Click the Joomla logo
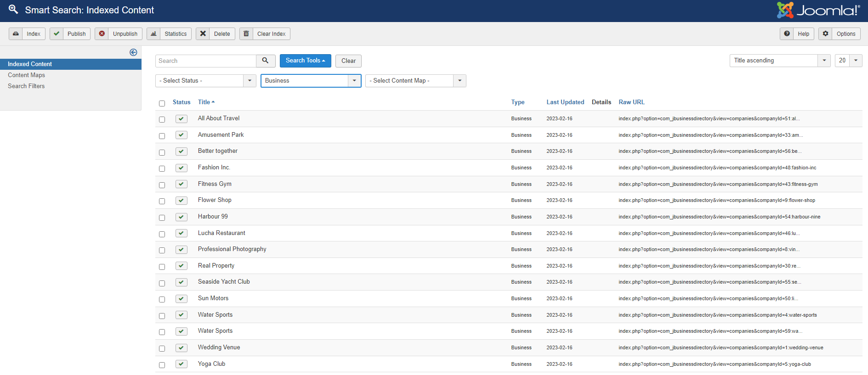 coord(818,10)
